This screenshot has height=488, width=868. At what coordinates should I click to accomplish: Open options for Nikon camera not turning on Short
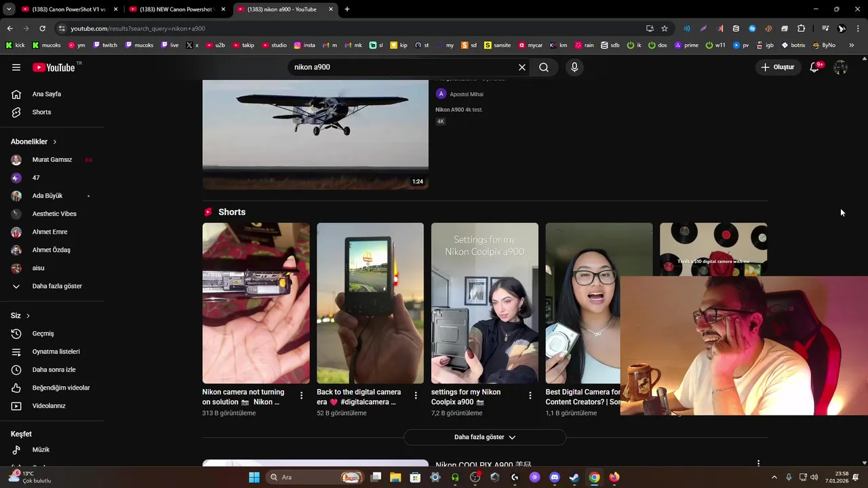click(302, 394)
